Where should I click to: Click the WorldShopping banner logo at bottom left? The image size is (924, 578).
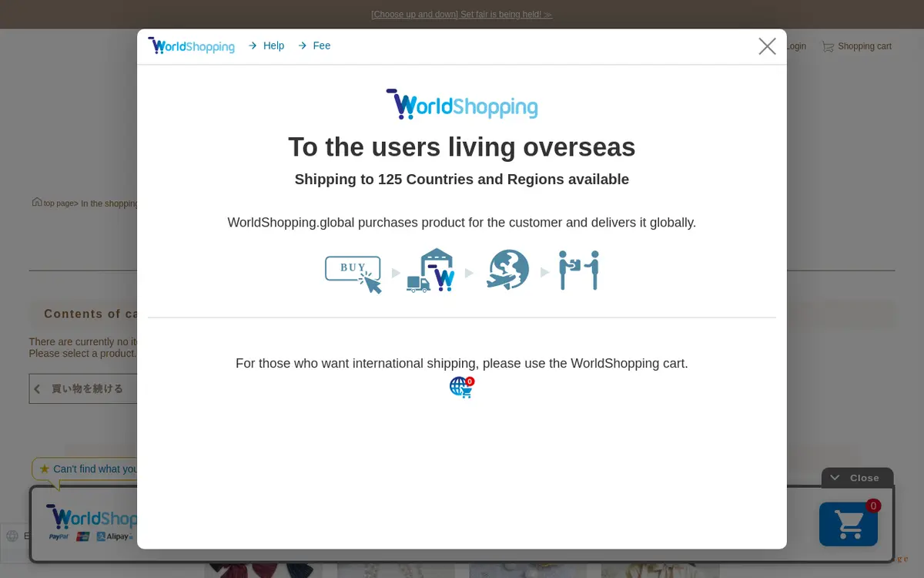[x=91, y=517]
